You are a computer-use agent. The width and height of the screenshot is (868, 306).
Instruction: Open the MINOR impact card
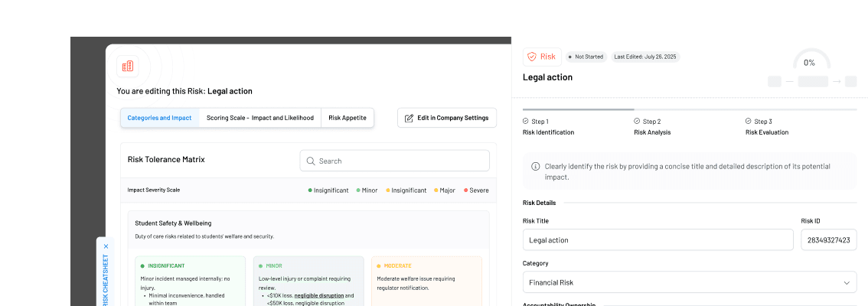click(x=308, y=281)
